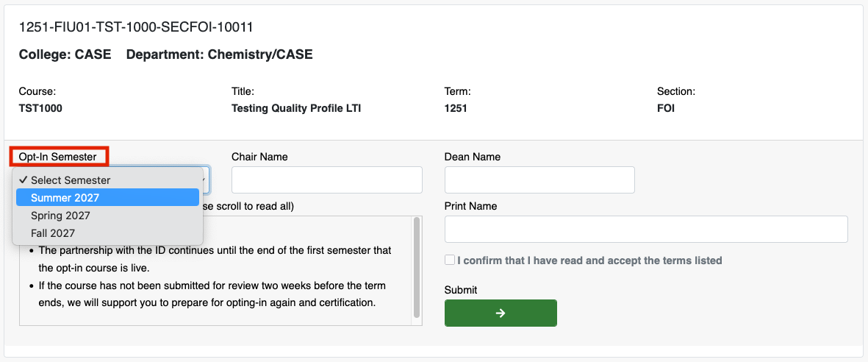Screen dimensions: 868x362
Task: Choose Spring 2027 from the semester list
Action: 107,215
